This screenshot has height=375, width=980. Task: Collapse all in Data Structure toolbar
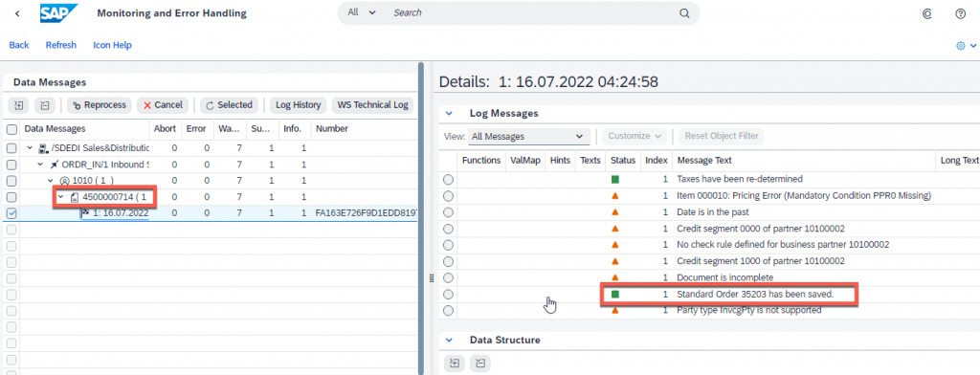pos(479,363)
